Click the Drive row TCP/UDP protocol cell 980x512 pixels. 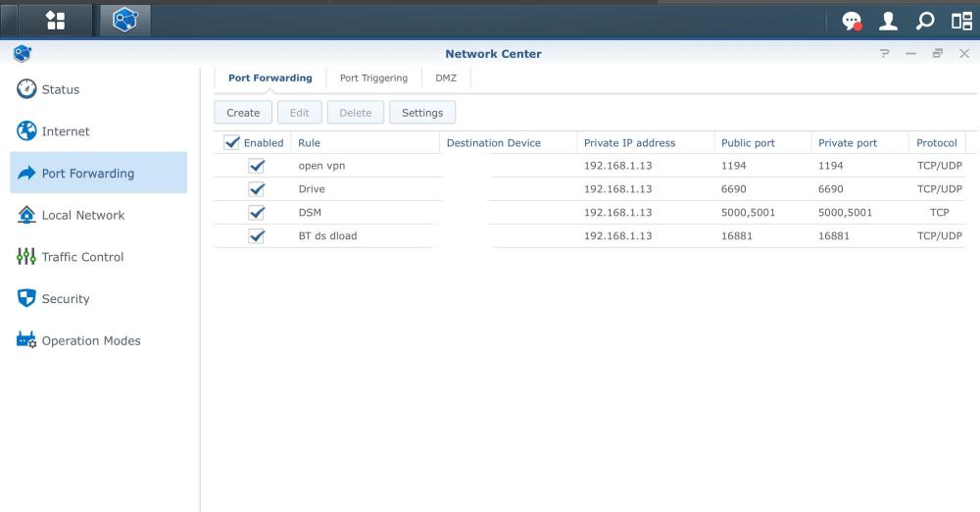point(940,189)
